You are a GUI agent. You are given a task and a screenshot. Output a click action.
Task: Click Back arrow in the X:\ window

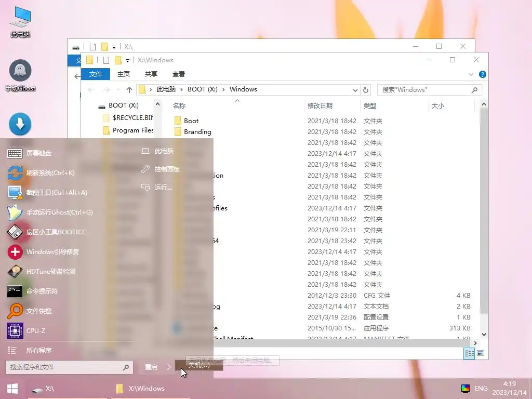(77, 76)
